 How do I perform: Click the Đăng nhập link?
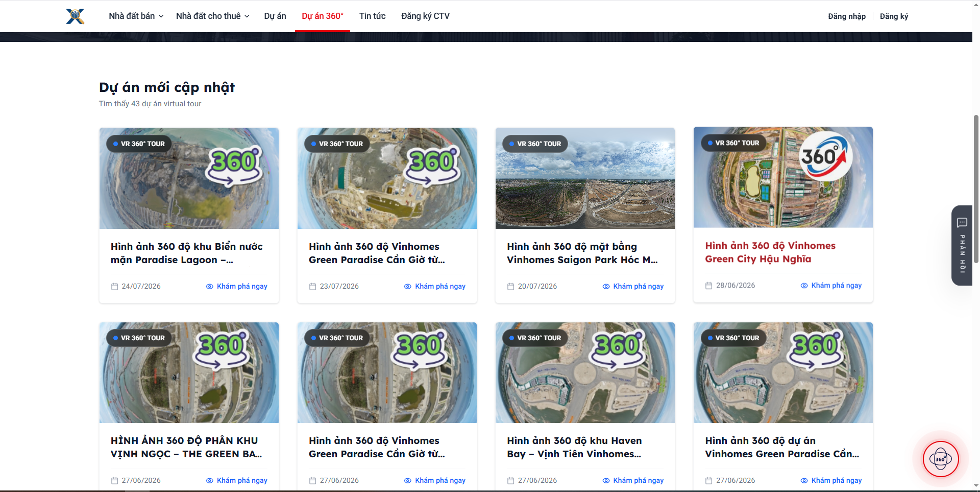[x=847, y=16]
